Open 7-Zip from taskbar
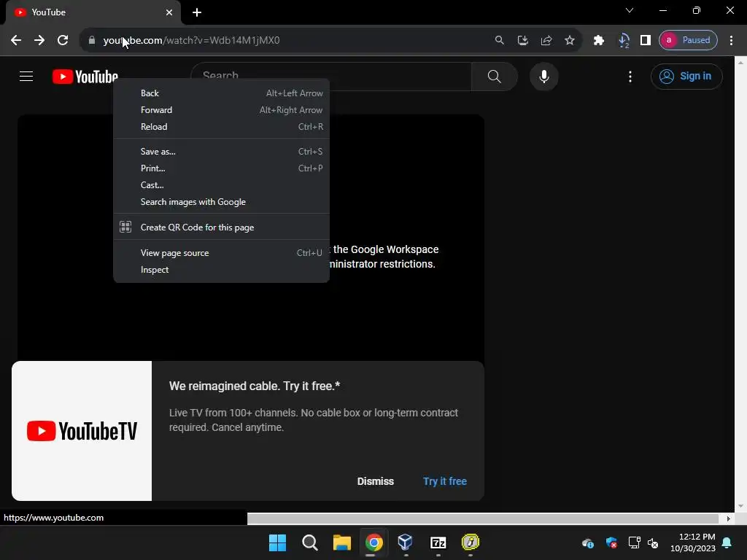This screenshot has height=560, width=747. pyautogui.click(x=438, y=542)
